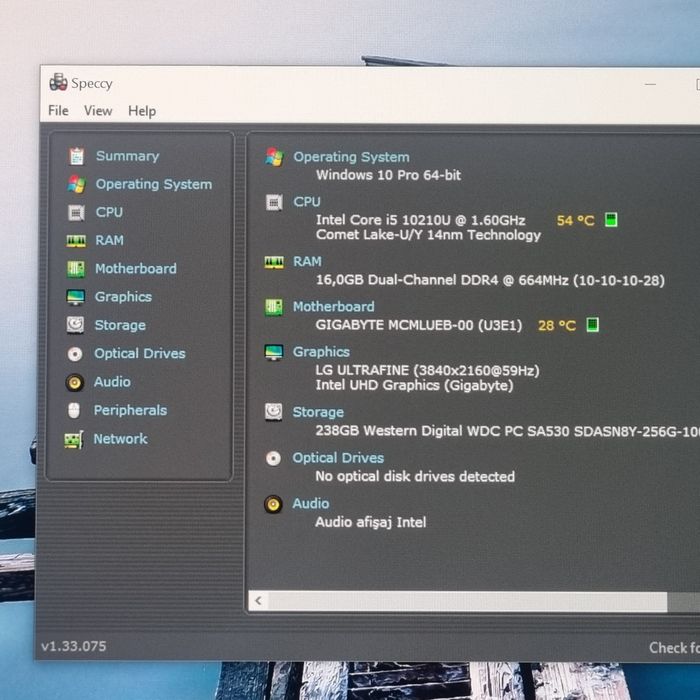Click the Windows flag icon in summary pane
This screenshot has width=700, height=700.
pos(274,157)
